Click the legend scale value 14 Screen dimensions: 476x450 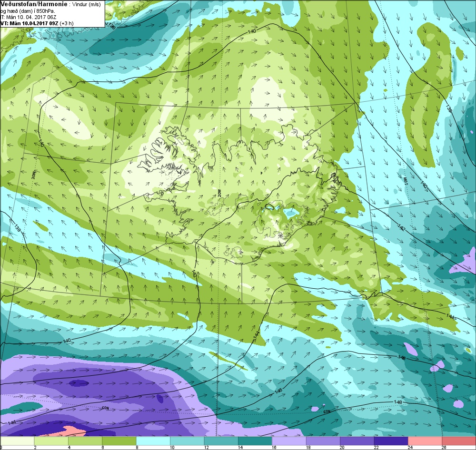click(x=240, y=447)
